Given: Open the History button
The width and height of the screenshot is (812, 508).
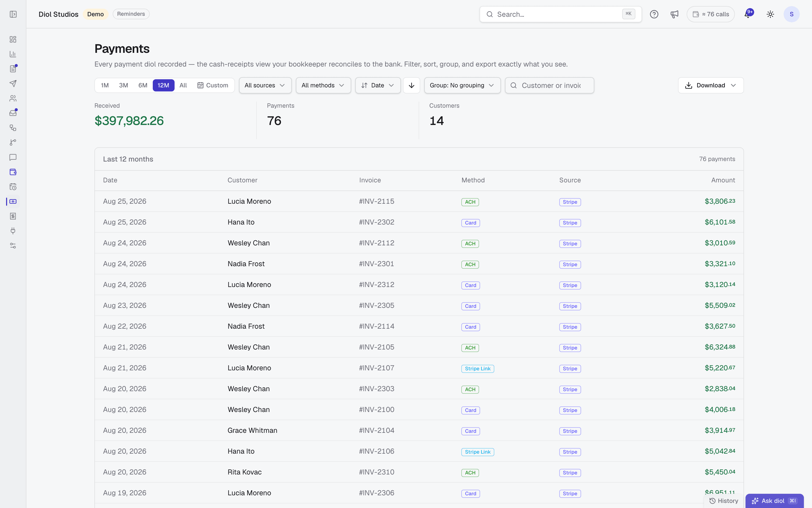Looking at the screenshot, I should pyautogui.click(x=723, y=501).
